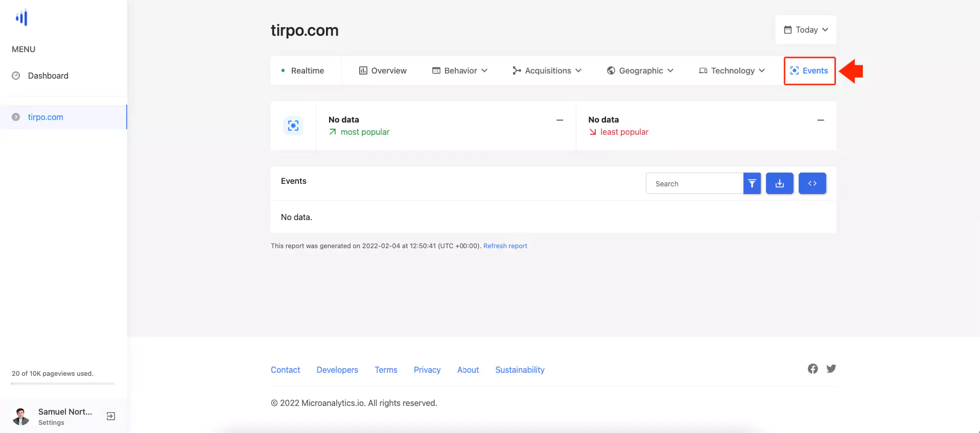The height and width of the screenshot is (433, 980).
Task: Click the Microanalytics logo icon
Action: tap(21, 18)
